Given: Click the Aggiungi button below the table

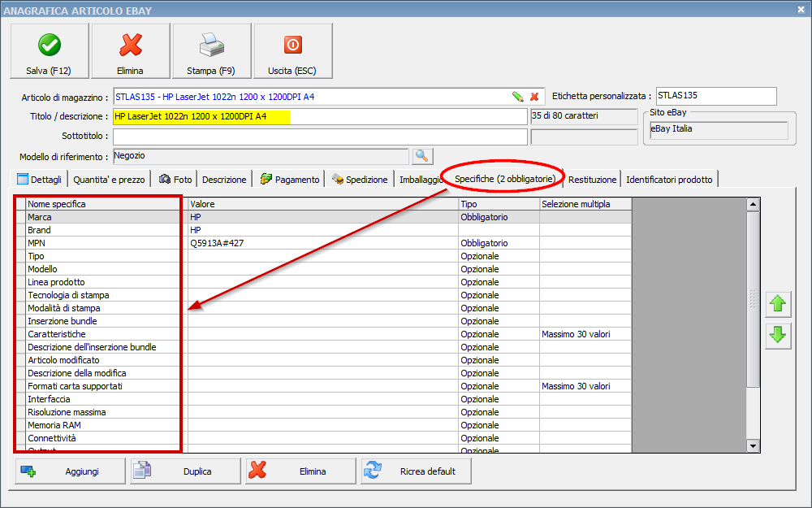Looking at the screenshot, I should [x=71, y=471].
